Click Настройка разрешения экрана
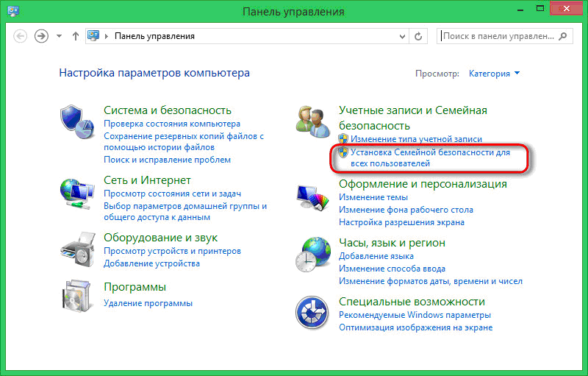 401,222
